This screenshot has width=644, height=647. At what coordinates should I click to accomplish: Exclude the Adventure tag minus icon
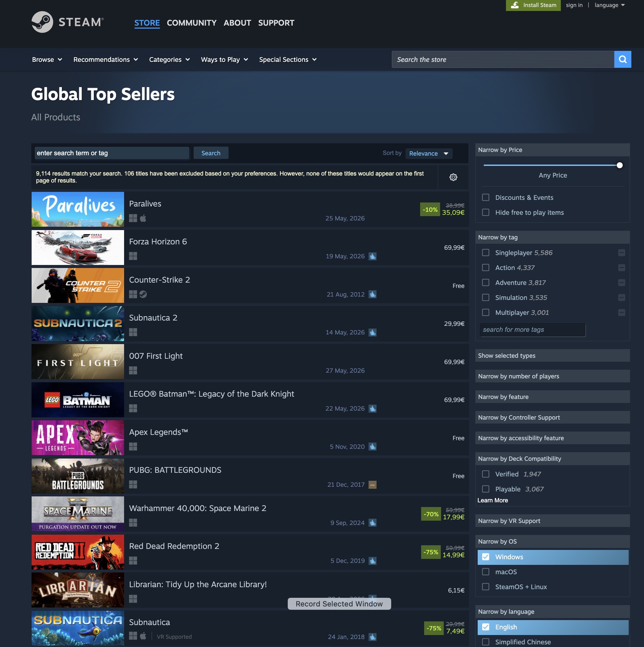[x=622, y=283]
